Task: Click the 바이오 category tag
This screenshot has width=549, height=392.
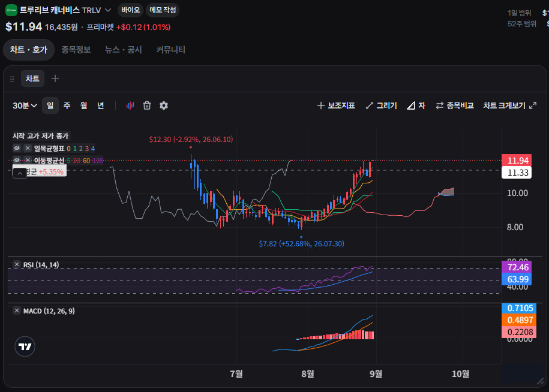Action: click(131, 10)
